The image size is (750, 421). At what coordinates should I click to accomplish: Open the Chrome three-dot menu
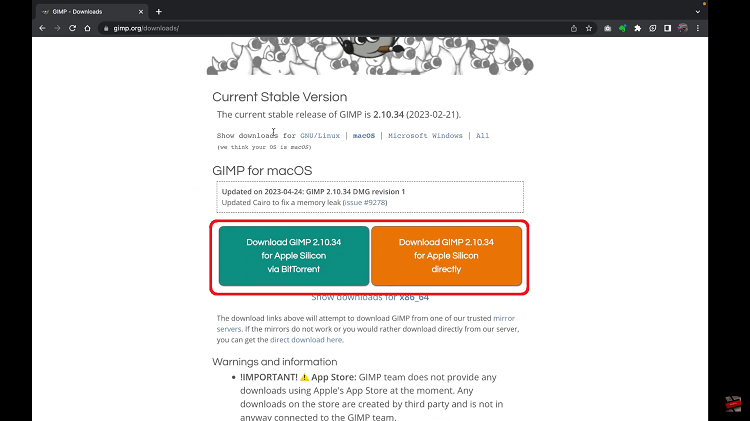pos(695,28)
